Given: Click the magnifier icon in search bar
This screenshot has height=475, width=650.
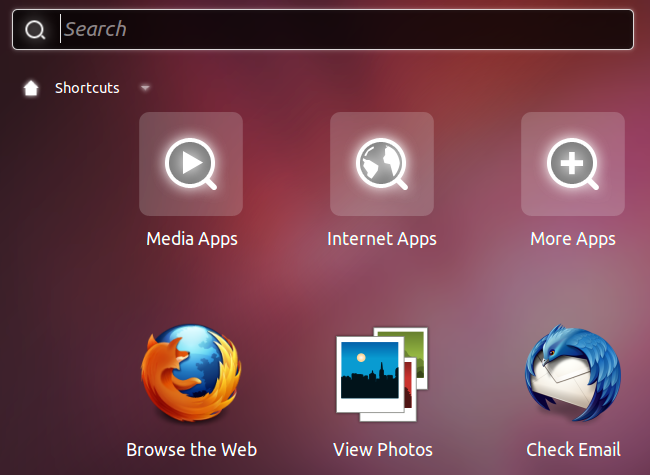Looking at the screenshot, I should tap(35, 30).
